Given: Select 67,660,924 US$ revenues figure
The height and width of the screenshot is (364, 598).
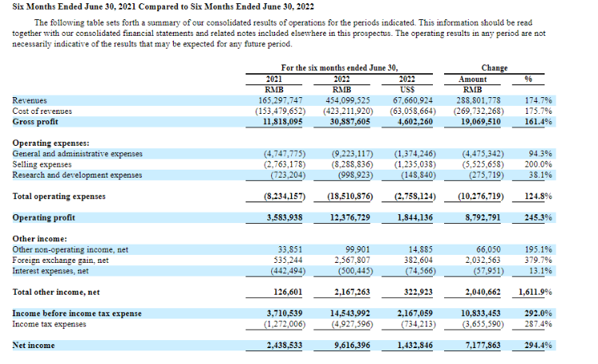Looking at the screenshot, I should [413, 100].
